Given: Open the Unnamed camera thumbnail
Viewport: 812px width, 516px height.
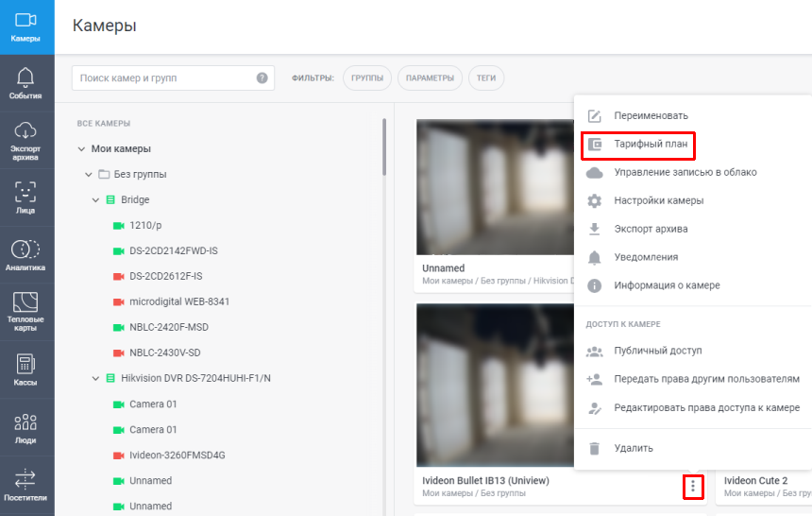Looking at the screenshot, I should (495, 187).
